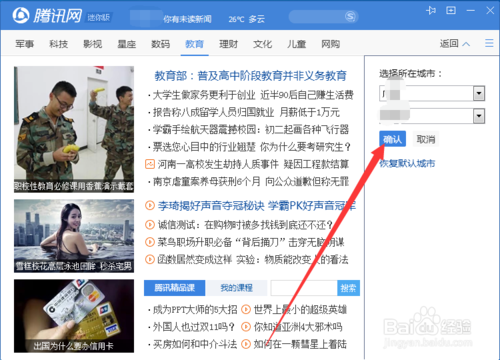
Task: Open the credit cards photo
Action: pyautogui.click(x=74, y=316)
